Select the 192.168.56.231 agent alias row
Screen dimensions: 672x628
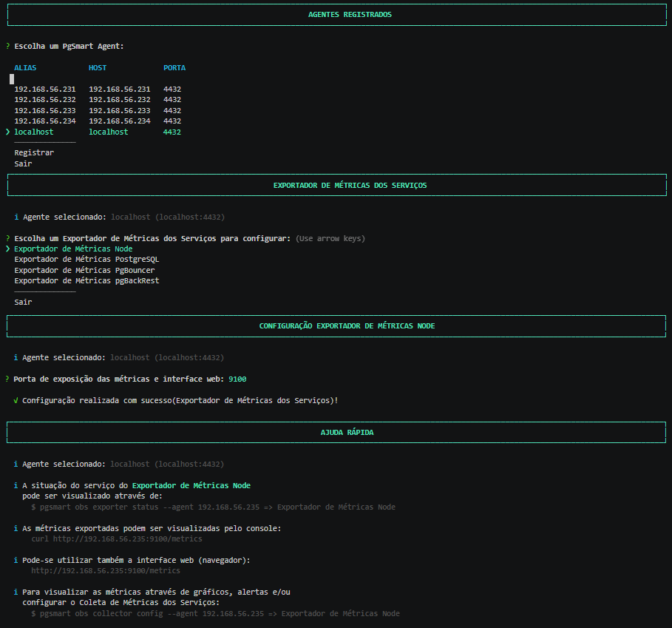pyautogui.click(x=45, y=90)
